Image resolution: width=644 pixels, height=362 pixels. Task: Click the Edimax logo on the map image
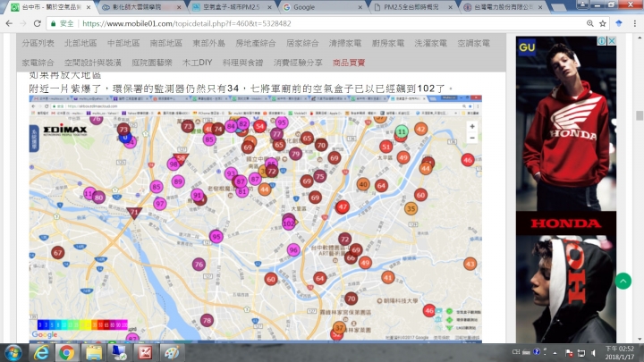coord(65,130)
